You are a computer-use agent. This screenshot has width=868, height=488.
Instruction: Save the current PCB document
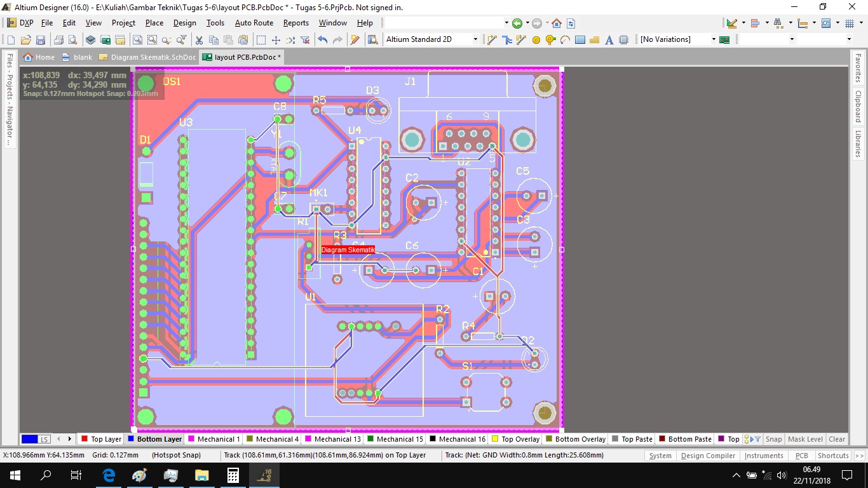(40, 39)
